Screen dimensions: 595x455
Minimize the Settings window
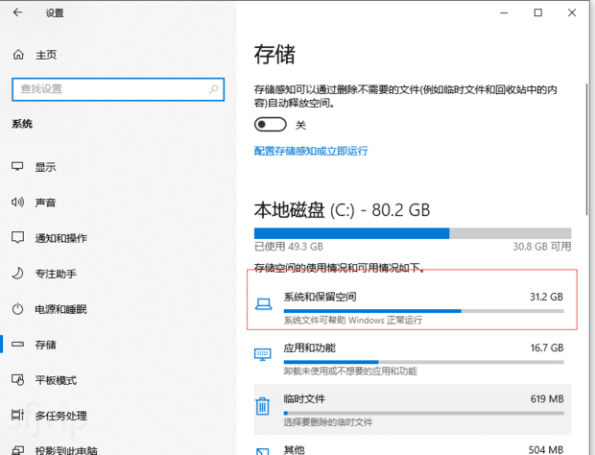pos(504,13)
